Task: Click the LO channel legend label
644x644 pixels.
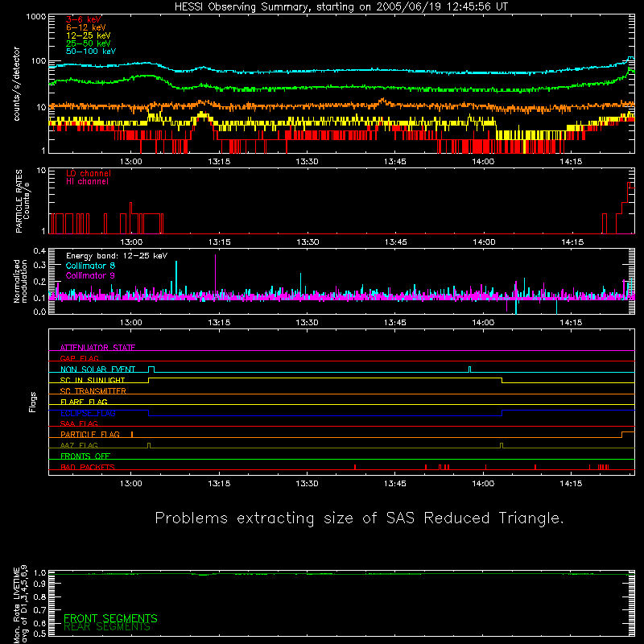Action: pos(89,173)
